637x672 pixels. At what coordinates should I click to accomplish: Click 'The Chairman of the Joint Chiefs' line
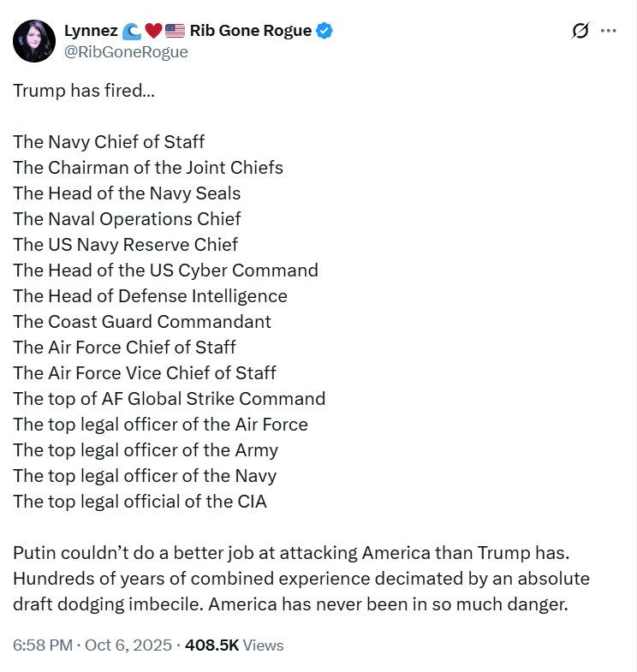tap(148, 167)
